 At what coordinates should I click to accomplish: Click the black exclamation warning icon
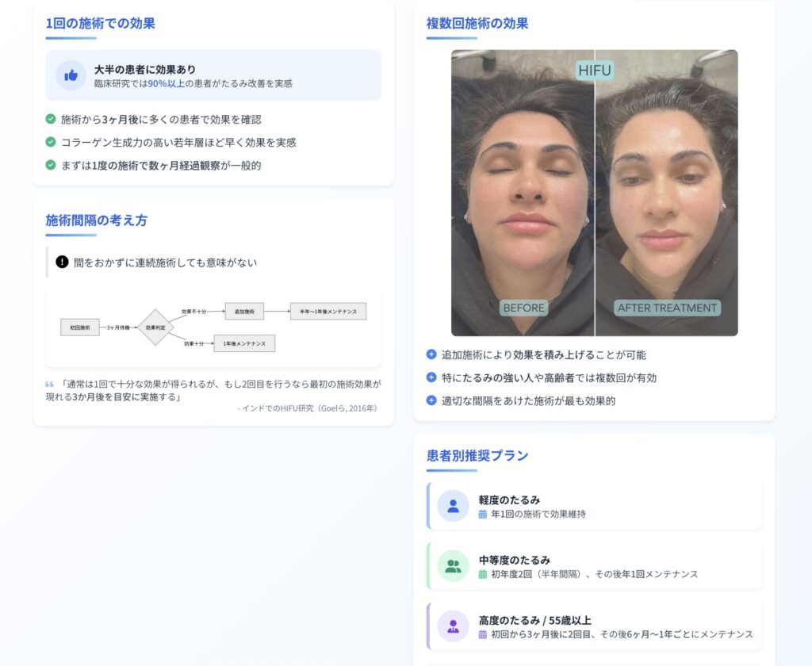[x=62, y=262]
